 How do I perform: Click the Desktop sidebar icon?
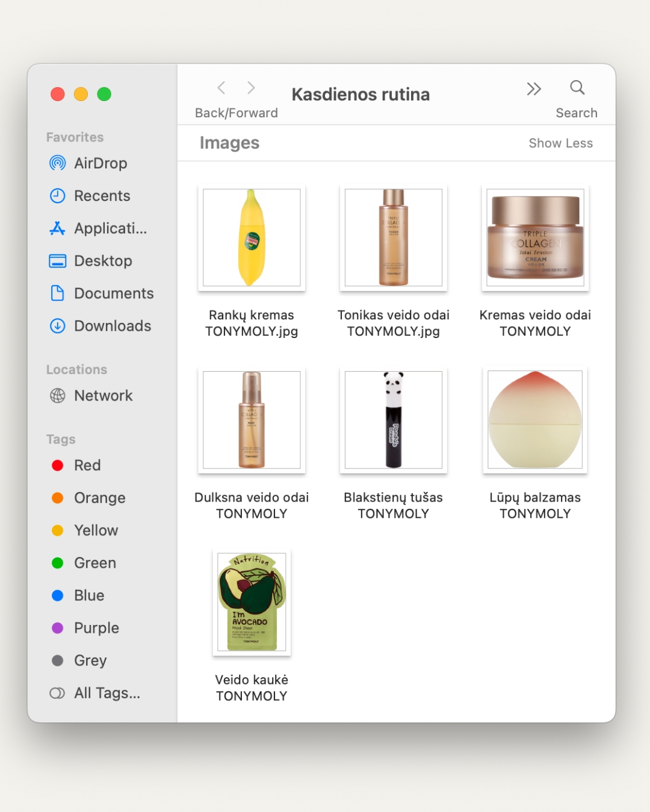pos(57,260)
